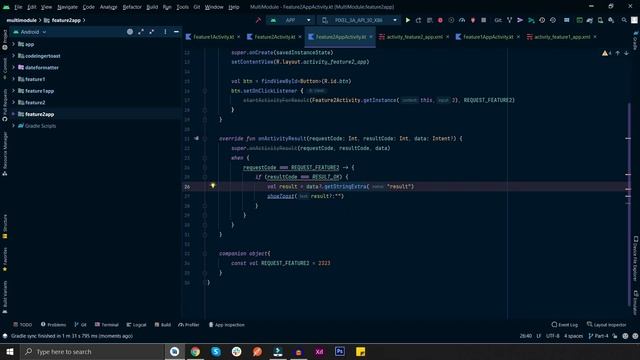This screenshot has width=640, height=360.
Task: Open the App Inspection tool window
Action: pos(227,325)
